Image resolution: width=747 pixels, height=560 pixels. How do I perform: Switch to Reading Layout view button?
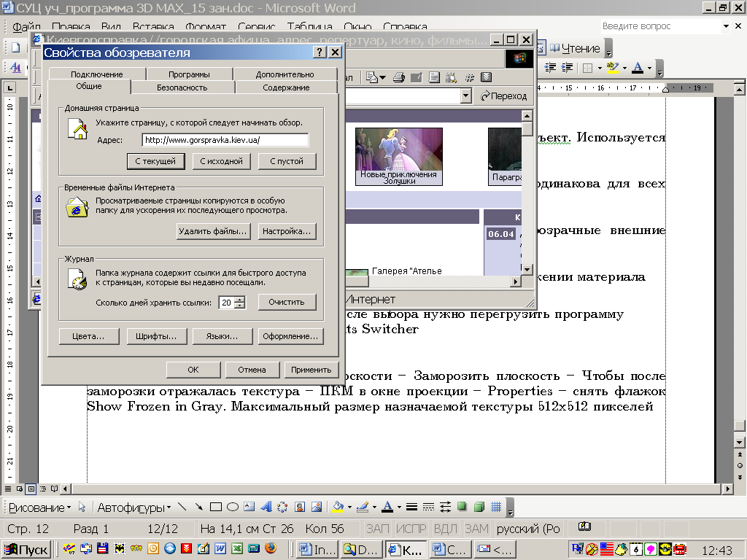54,489
